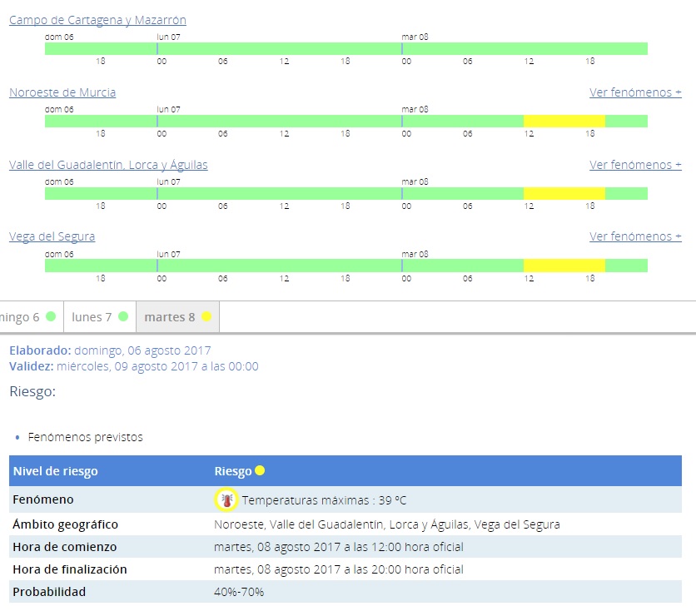Open the Vega del Segura link
Image resolution: width=696 pixels, height=616 pixels.
pos(52,236)
